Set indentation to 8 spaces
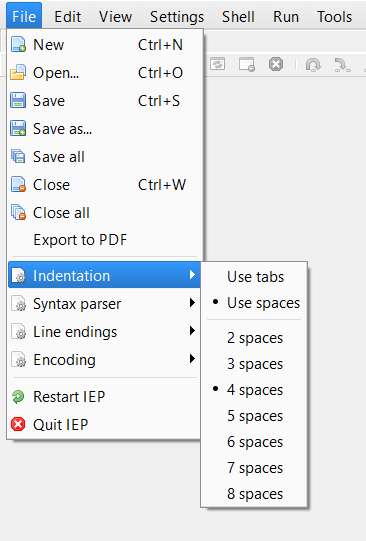Viewport: 366px width, 541px height. 254,494
